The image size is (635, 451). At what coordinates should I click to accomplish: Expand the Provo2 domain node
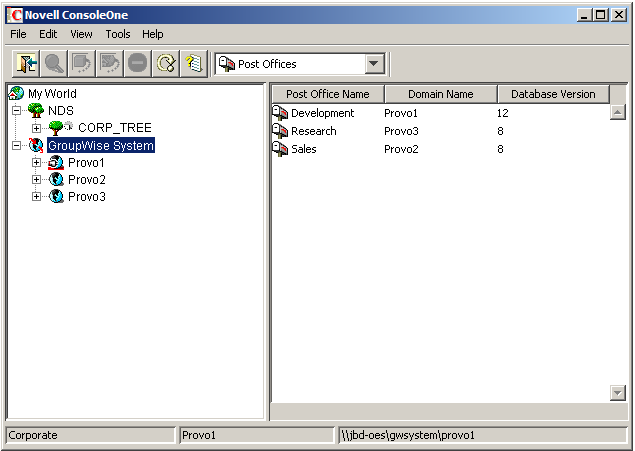(36, 179)
